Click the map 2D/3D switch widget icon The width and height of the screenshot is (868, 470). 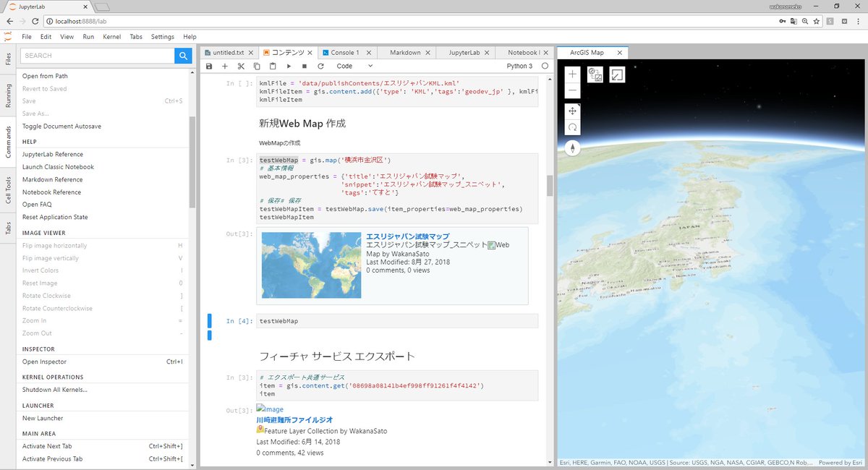point(595,74)
